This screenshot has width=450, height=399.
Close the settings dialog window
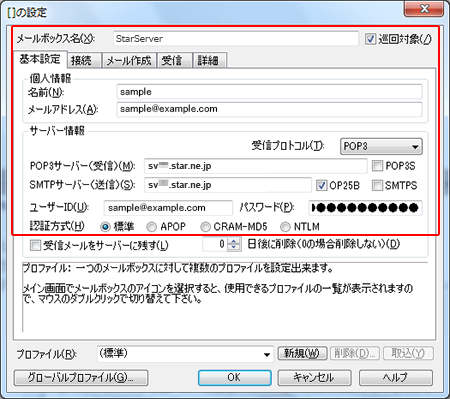(424, 9)
